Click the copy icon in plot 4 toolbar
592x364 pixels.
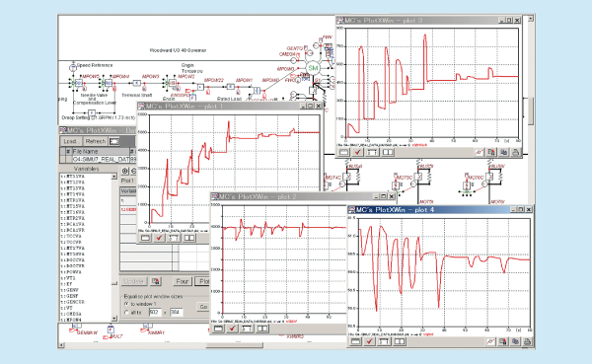tap(515, 341)
